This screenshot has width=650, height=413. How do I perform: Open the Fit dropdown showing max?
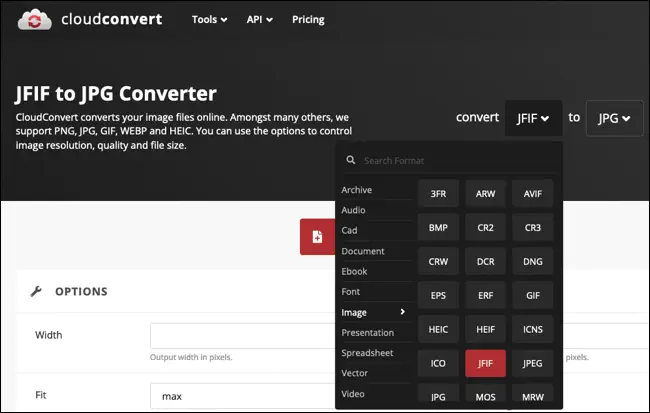click(243, 396)
